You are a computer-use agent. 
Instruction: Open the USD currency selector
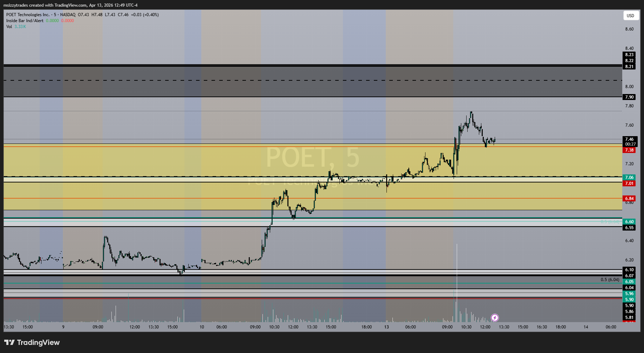coord(631,15)
